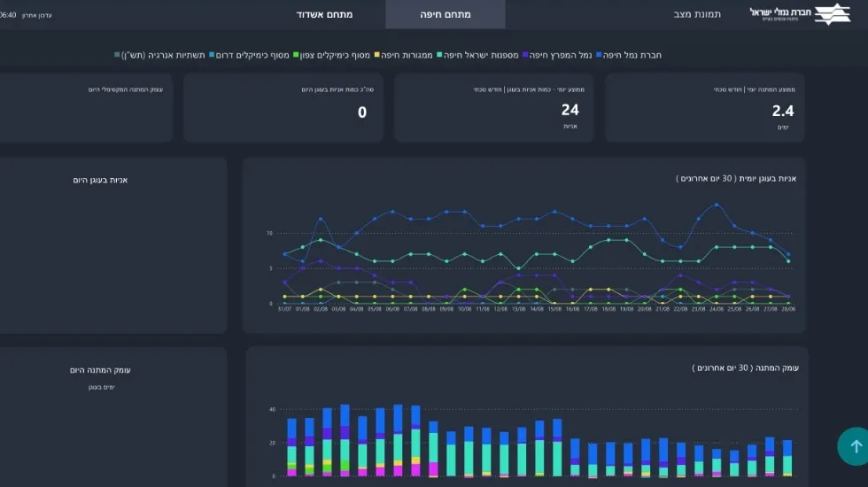This screenshot has width=868, height=487.
Task: Click the 15/08 date on the line chart axis
Action: click(x=554, y=309)
